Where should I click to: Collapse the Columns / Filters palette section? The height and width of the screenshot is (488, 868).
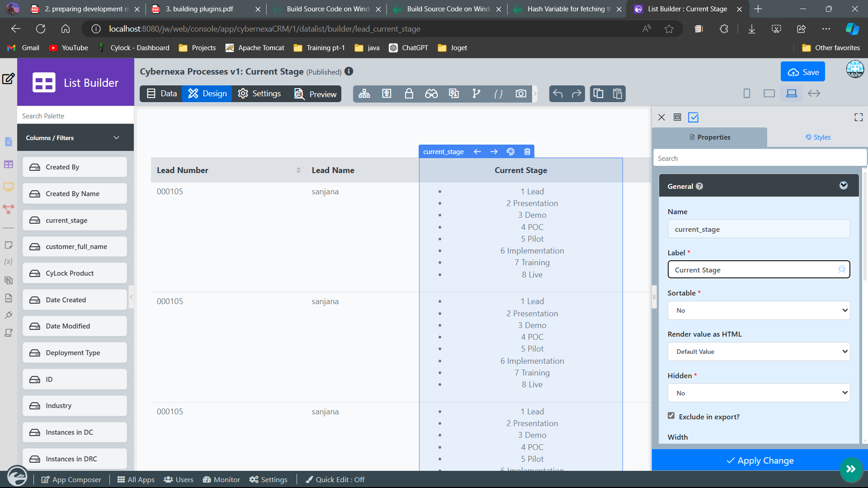point(116,138)
